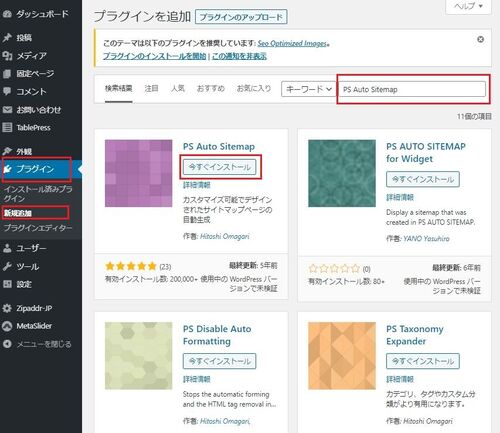
Task: Dismiss the theme recommendation notice
Action: click(x=480, y=39)
